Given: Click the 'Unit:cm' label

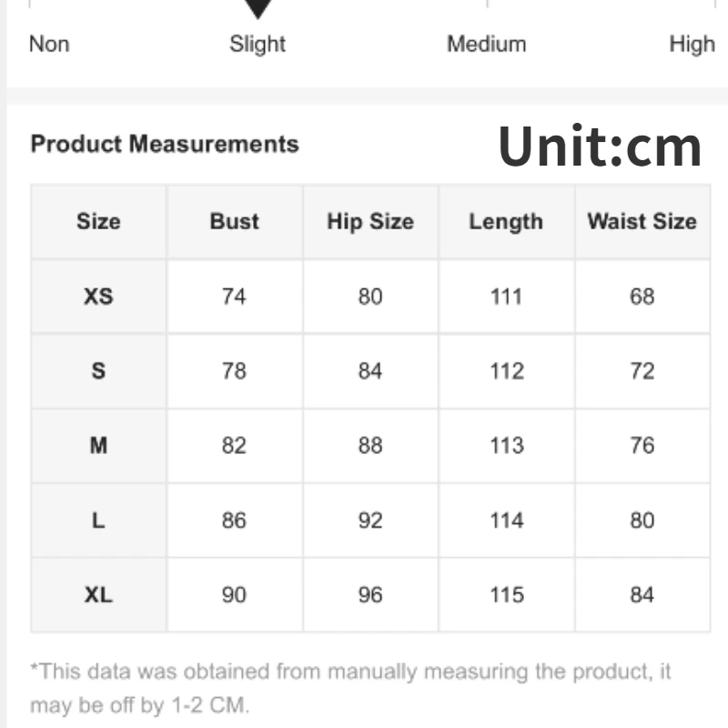Looking at the screenshot, I should pyautogui.click(x=601, y=146).
